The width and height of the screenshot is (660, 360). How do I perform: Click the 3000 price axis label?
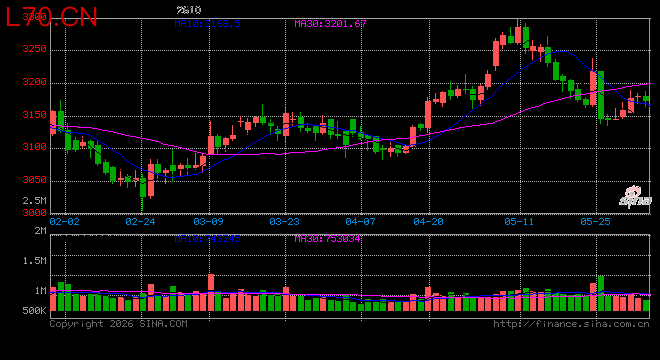coord(35,213)
